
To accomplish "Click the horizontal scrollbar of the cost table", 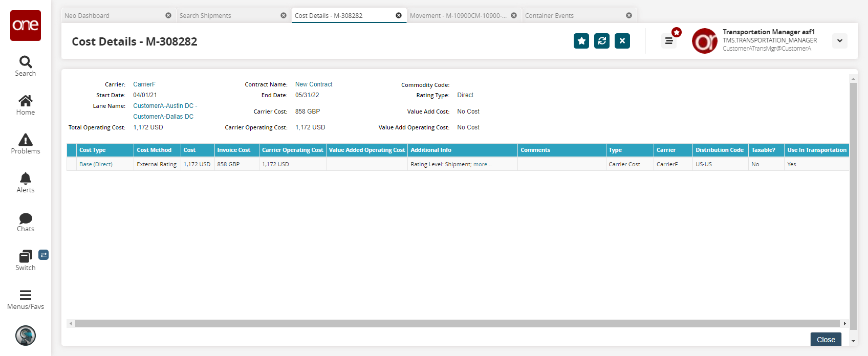I will tap(457, 324).
